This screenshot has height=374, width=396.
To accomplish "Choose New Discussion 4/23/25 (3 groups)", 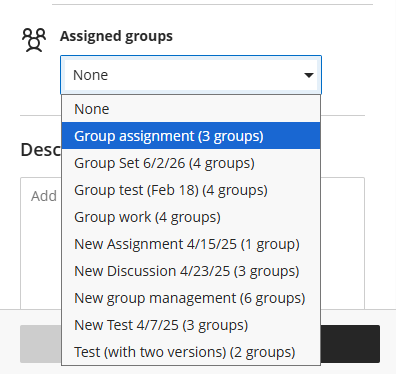I will point(191,271).
